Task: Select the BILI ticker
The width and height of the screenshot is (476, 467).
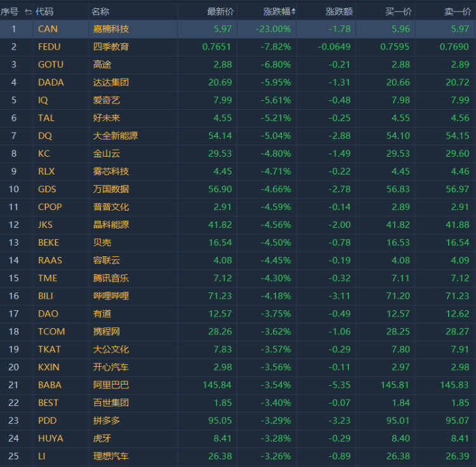Action: point(46,296)
